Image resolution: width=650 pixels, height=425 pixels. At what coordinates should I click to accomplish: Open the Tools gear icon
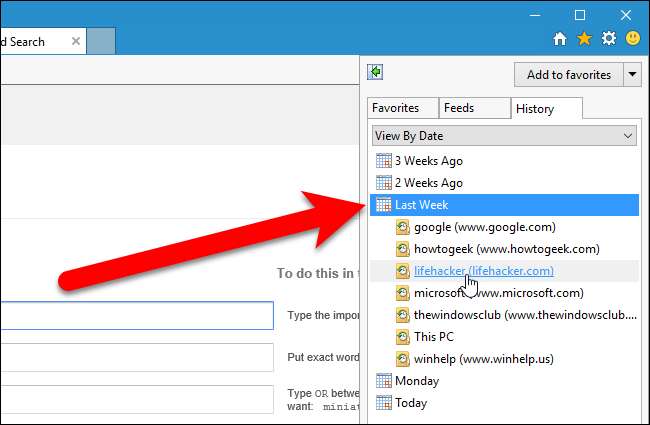609,39
